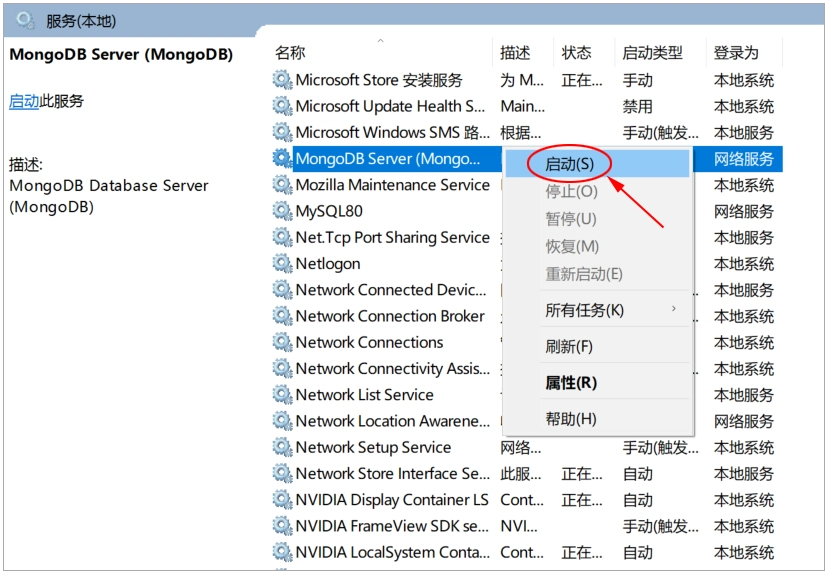The height and width of the screenshot is (574, 827).
Task: Click gear icon of Network Setup Service
Action: [x=282, y=447]
